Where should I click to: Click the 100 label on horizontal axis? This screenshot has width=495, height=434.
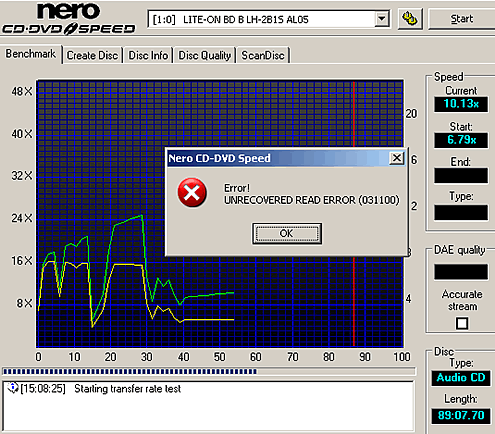pos(402,357)
